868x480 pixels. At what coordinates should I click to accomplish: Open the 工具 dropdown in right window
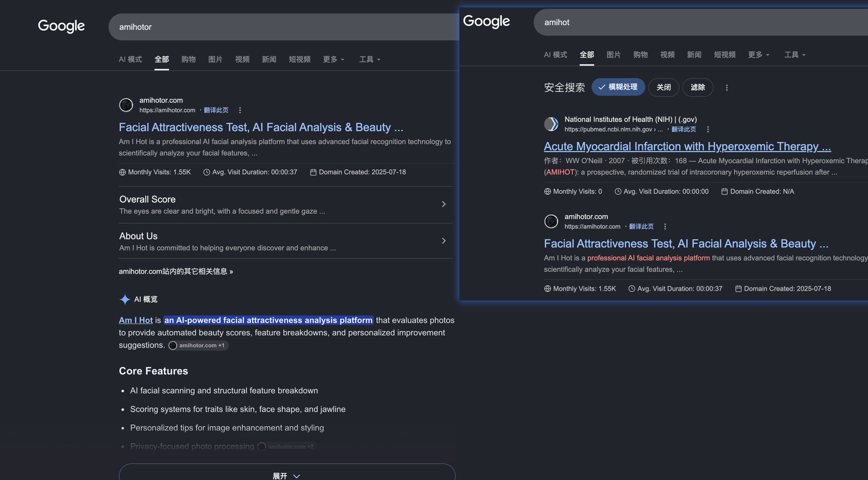pyautogui.click(x=795, y=55)
